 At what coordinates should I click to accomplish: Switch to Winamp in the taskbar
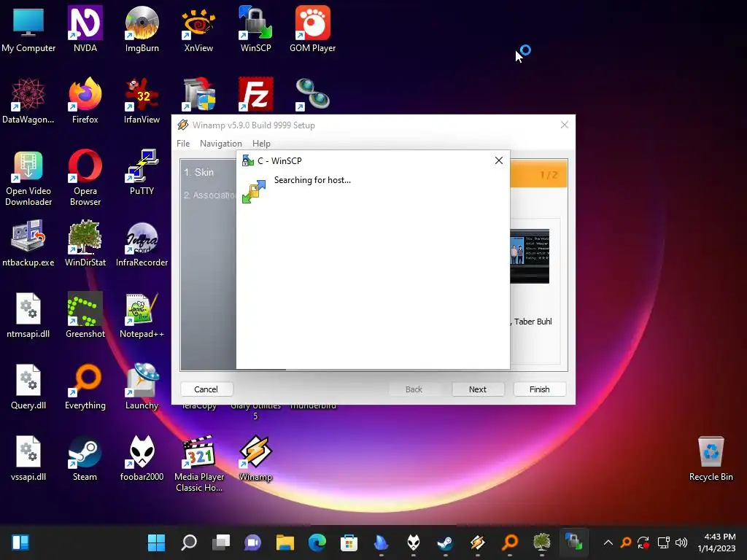pos(477,542)
